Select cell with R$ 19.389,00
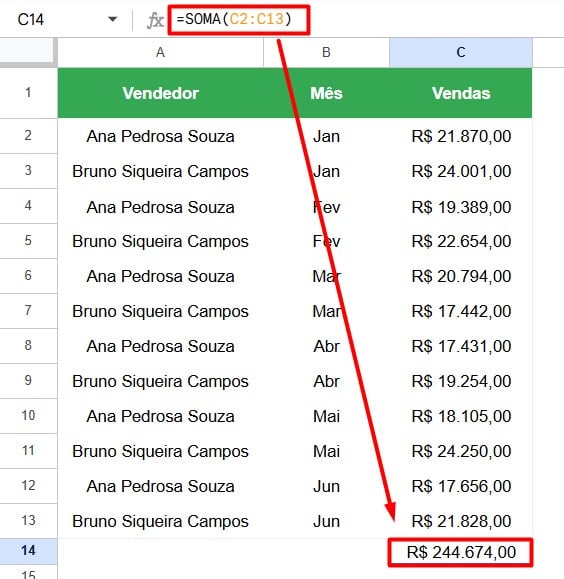The width and height of the screenshot is (564, 579). click(x=461, y=206)
